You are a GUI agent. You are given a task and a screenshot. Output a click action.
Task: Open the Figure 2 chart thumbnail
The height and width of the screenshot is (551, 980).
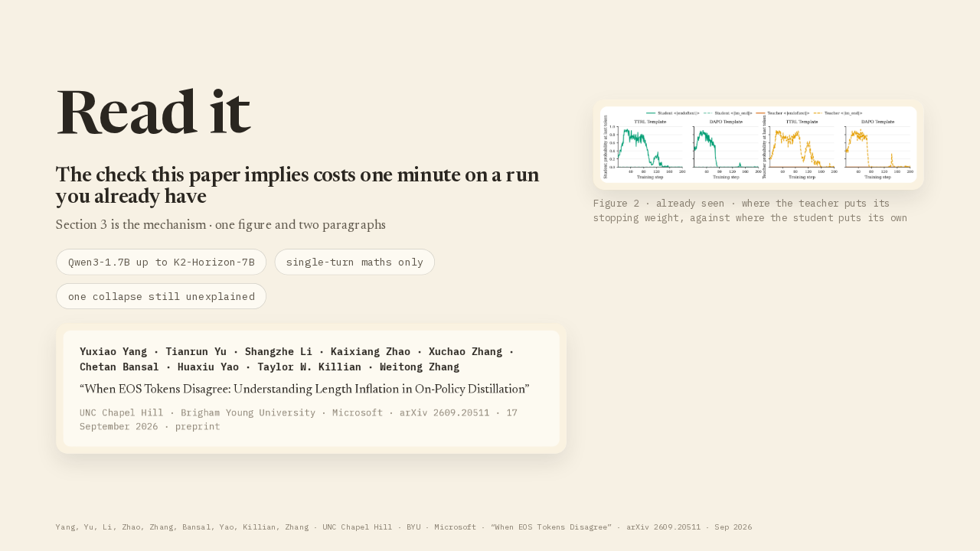click(758, 144)
